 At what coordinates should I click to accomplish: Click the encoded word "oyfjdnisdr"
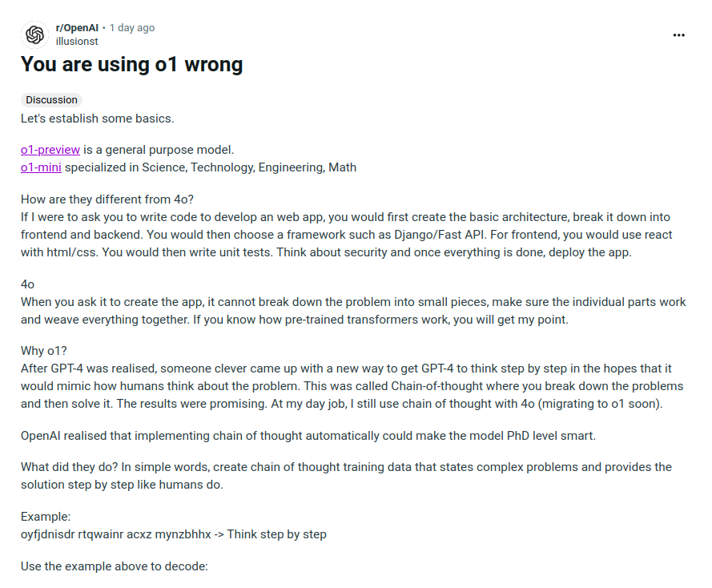[47, 534]
